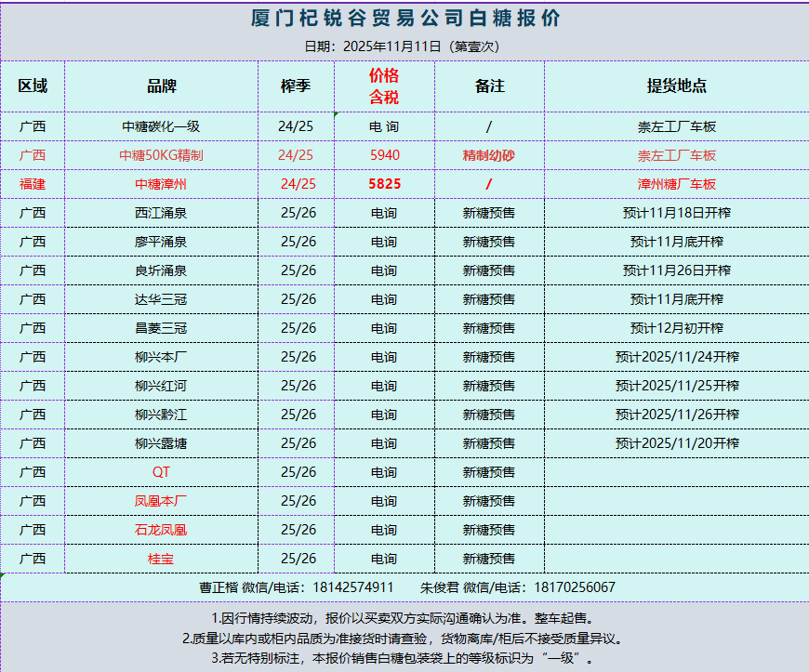809x672 pixels.
Task: Select the 中糖漳州 brand cell
Action: tap(162, 184)
